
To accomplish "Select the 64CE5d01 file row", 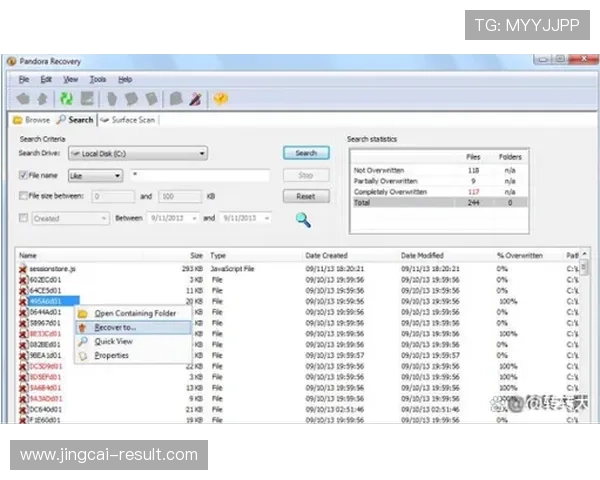I will 298,291.
